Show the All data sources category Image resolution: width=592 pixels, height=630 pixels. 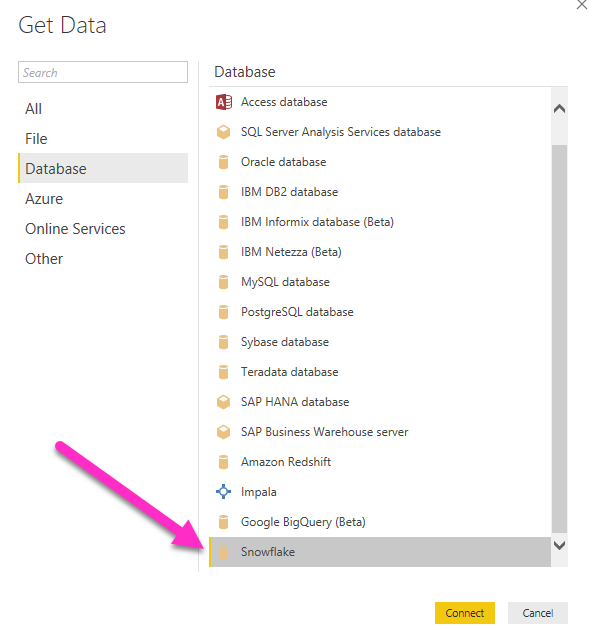coord(33,109)
